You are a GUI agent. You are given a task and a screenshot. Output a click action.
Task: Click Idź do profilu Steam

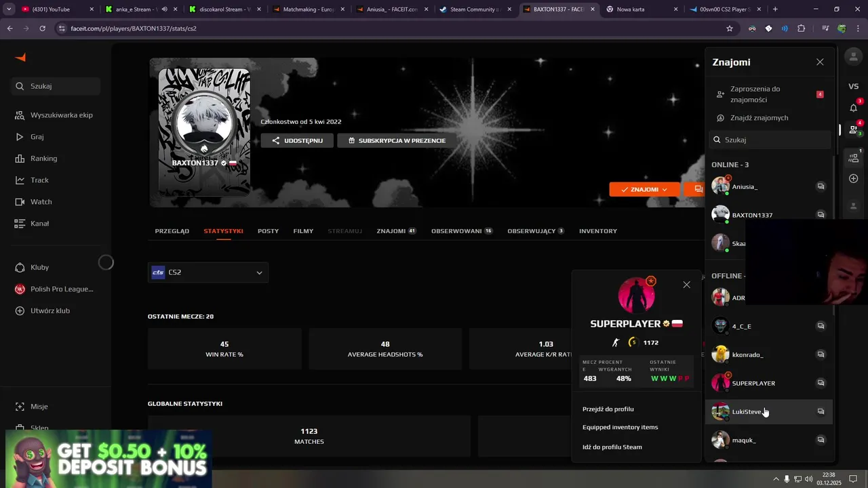coord(612,447)
